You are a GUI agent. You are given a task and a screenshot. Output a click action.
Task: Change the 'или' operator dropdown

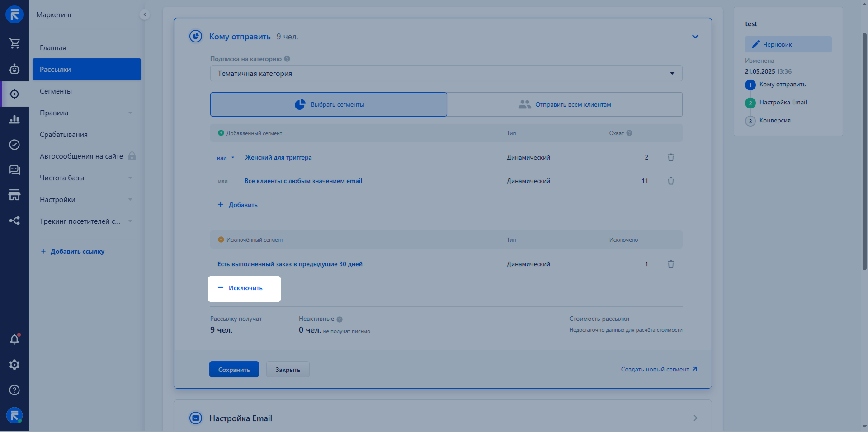point(226,158)
